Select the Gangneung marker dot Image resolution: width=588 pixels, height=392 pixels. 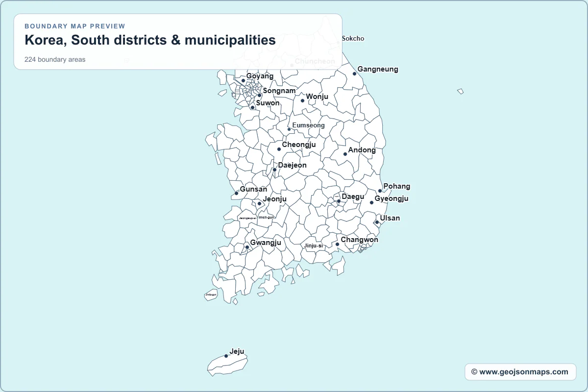click(354, 73)
